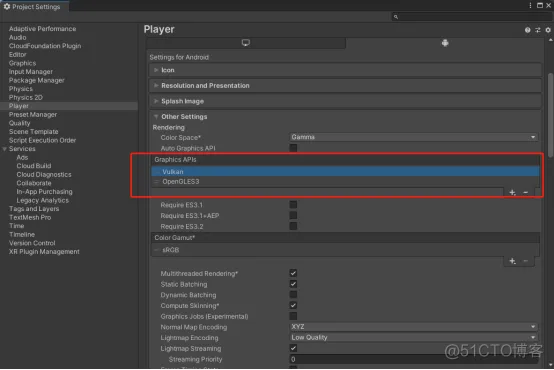Open the Lightmap Encoding dropdown
This screenshot has width=554, height=370.
[414, 338]
